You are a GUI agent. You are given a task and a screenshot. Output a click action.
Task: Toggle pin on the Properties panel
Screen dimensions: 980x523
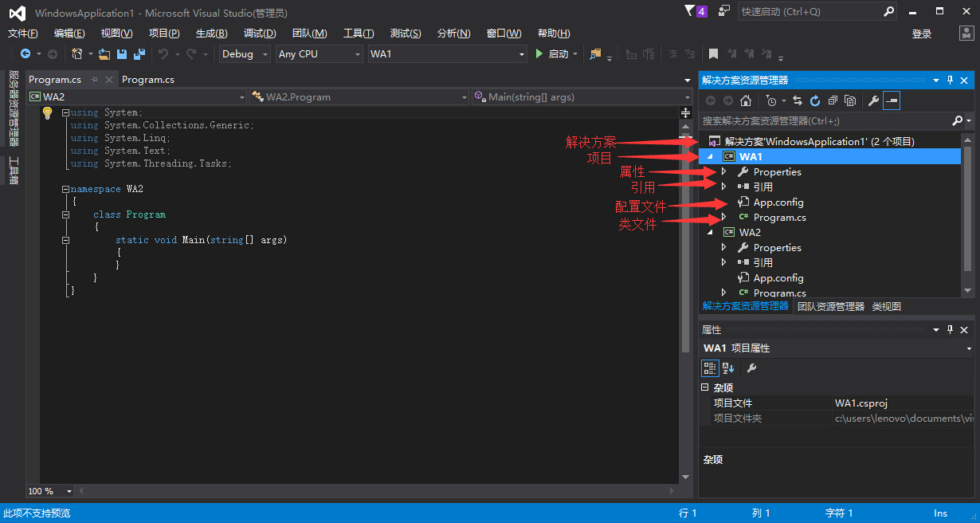point(950,329)
